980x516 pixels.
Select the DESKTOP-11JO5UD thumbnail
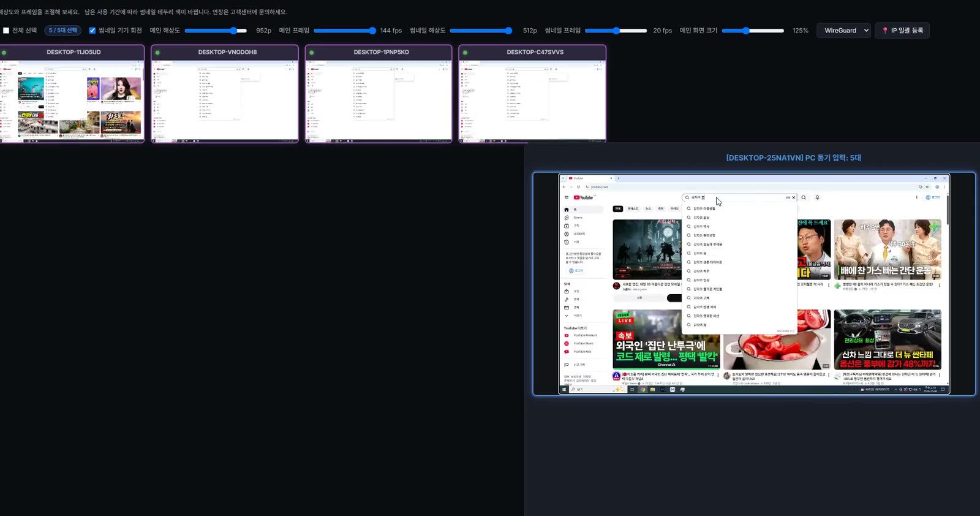pyautogui.click(x=71, y=94)
